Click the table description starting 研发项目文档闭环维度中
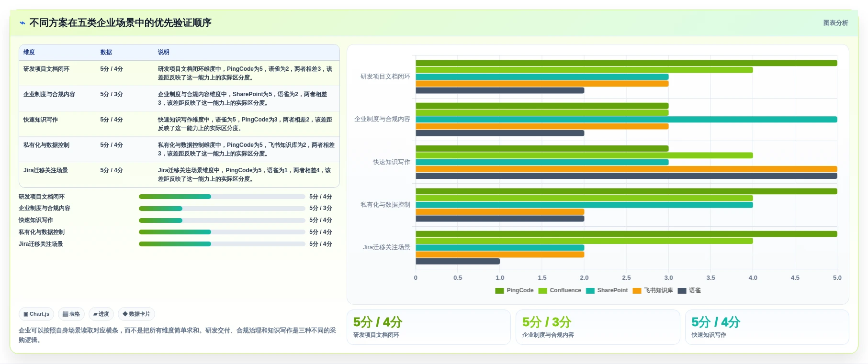The image size is (868, 364). coord(246,73)
